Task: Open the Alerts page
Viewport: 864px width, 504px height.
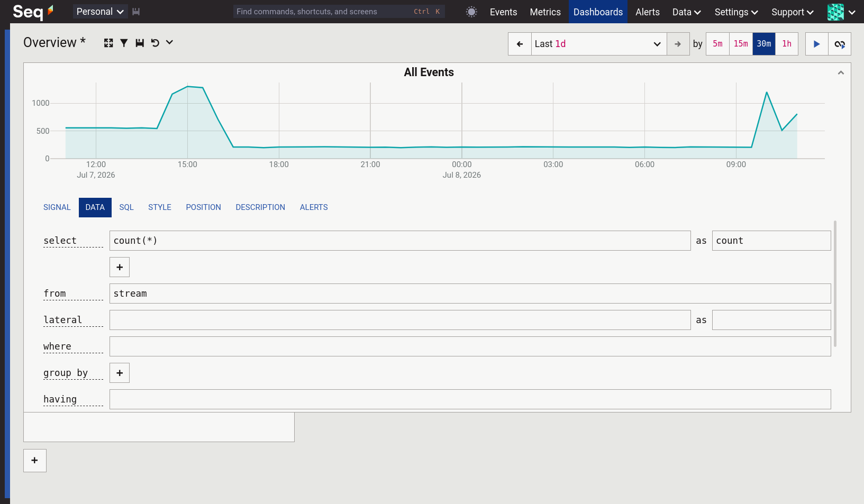Action: [648, 12]
